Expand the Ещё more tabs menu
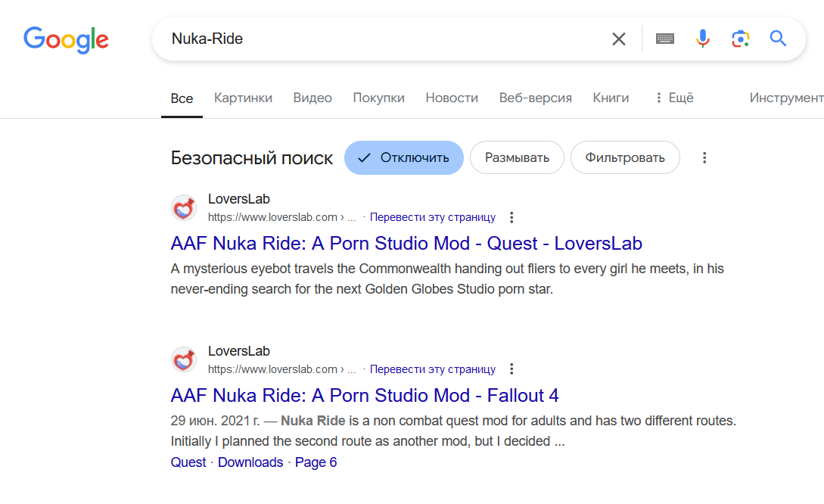The height and width of the screenshot is (504, 824). tap(675, 98)
